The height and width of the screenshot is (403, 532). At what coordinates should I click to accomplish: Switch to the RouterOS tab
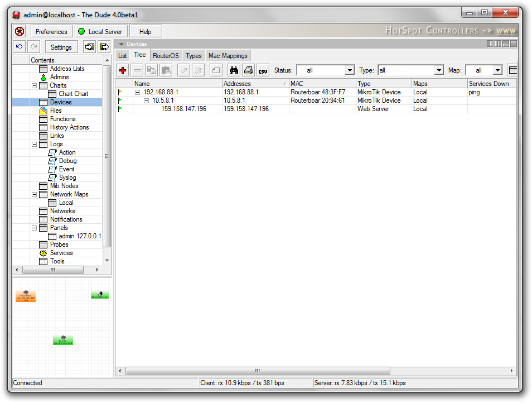166,56
